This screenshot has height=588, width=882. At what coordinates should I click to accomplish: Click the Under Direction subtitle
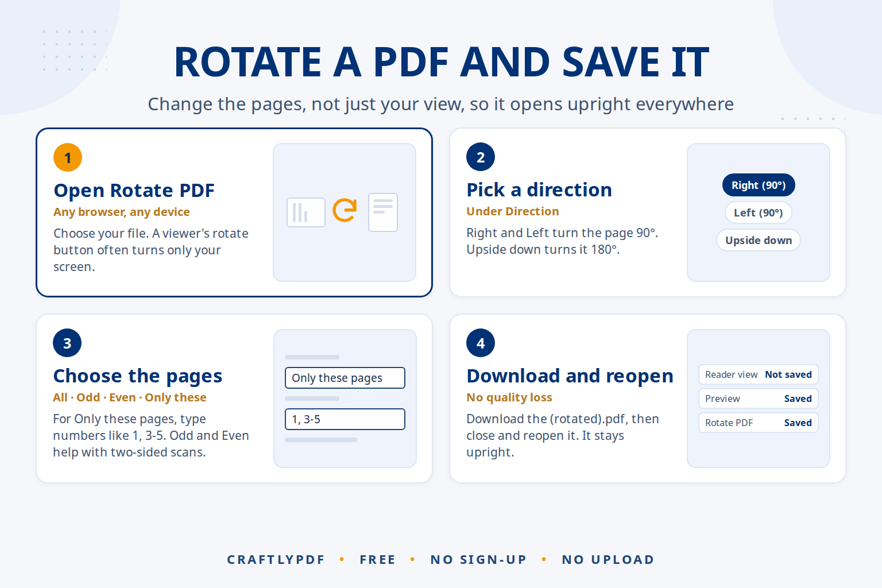point(512,211)
